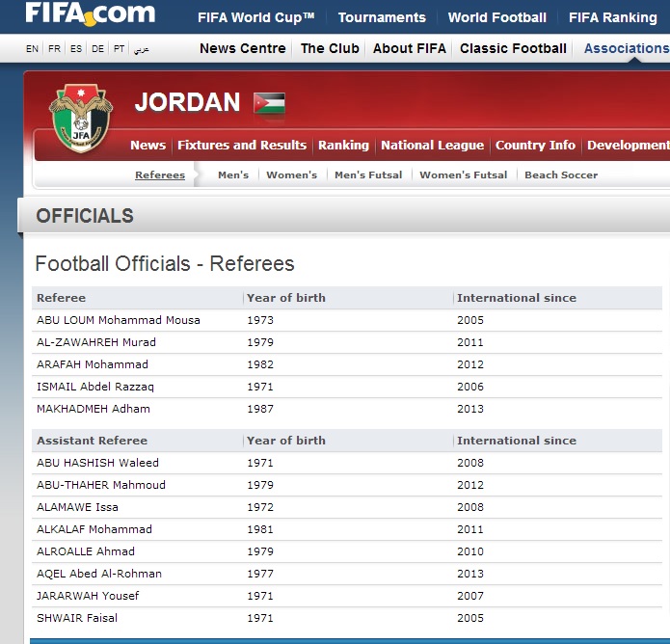Click the Jordan flag icon
670x644 pixels.
point(269,103)
